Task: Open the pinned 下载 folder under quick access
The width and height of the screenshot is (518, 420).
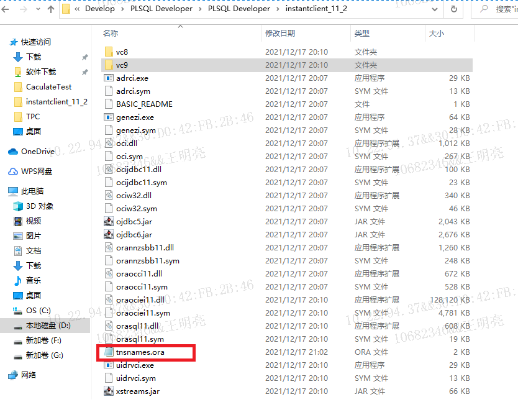Action: coord(34,57)
